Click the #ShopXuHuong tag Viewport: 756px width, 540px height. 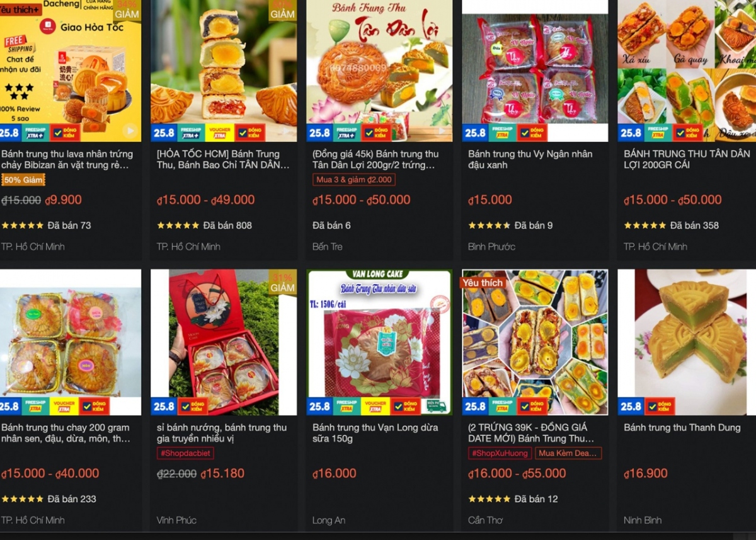(500, 453)
